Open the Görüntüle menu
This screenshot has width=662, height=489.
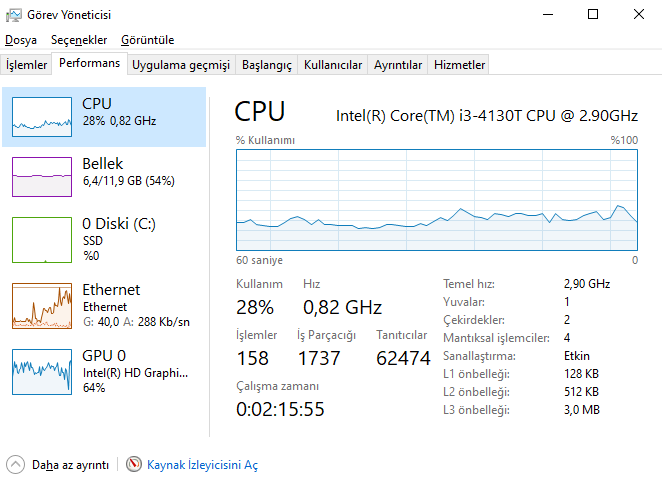[147, 40]
